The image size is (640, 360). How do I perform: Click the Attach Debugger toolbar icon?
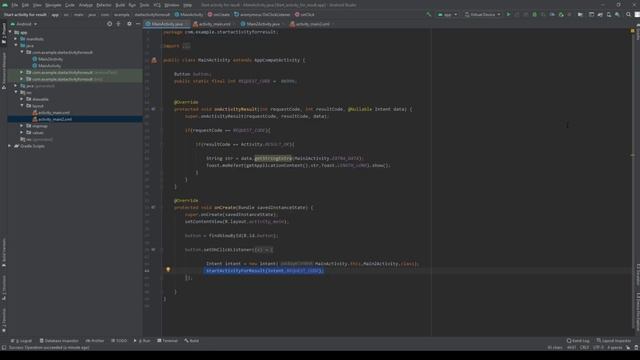(561, 14)
